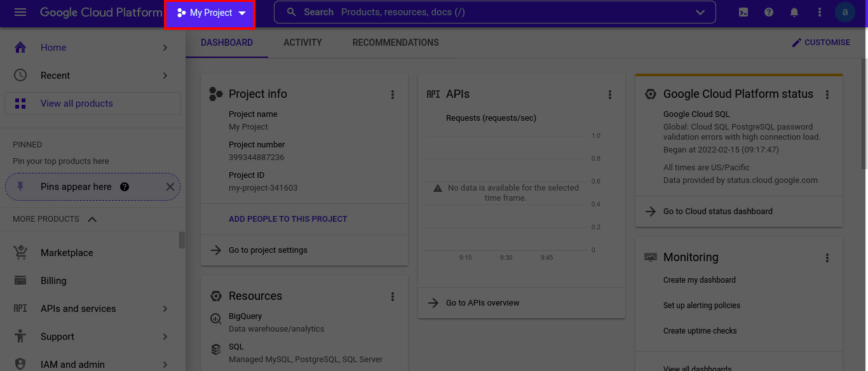Click the search products and resources field
868x371 pixels.
[495, 12]
